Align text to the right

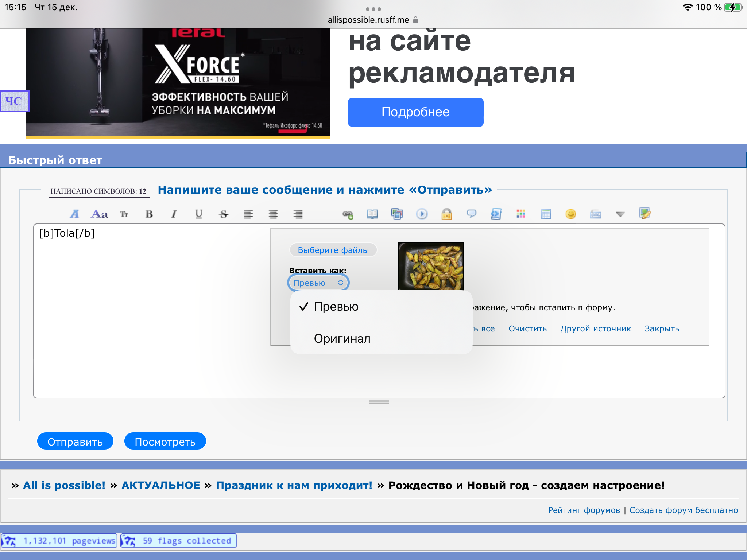pos(298,214)
